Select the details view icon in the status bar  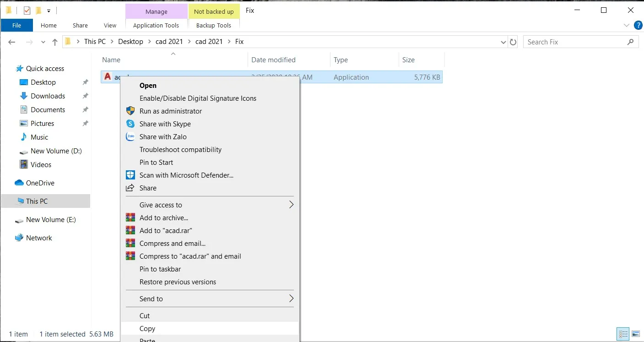tap(623, 334)
